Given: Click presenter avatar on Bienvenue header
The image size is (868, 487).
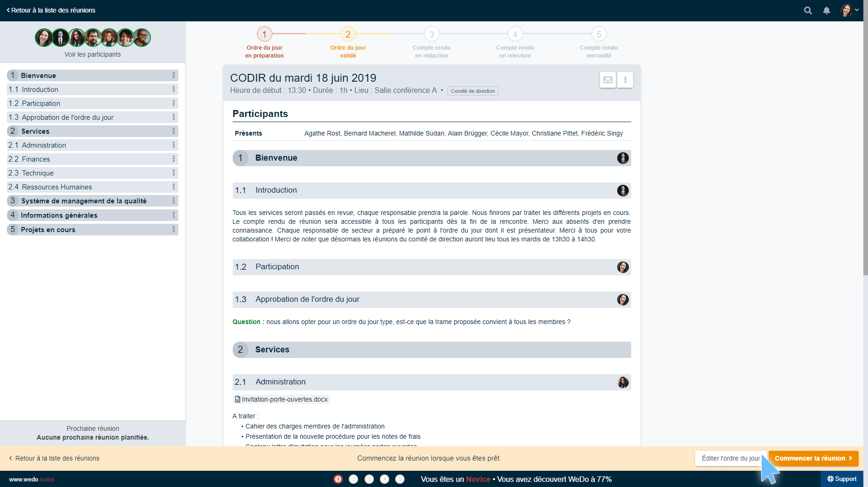Looking at the screenshot, I should click(x=623, y=158).
